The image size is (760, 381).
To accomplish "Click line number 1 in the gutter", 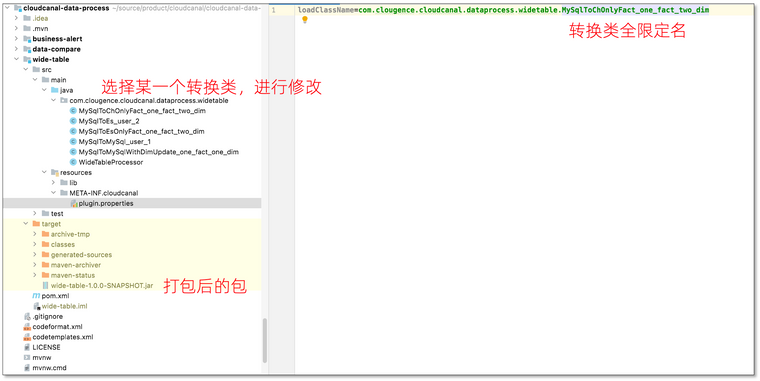I will click(x=273, y=10).
